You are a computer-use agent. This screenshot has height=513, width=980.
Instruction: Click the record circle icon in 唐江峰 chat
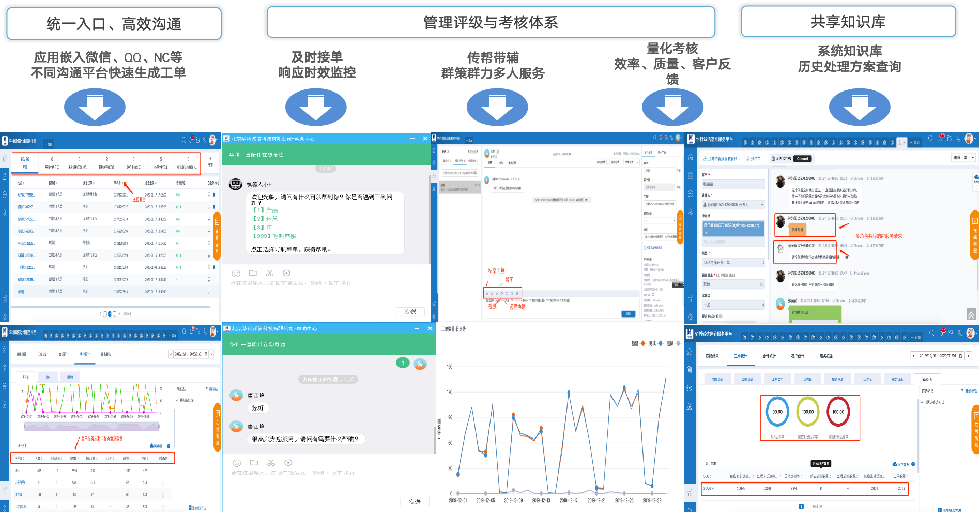(x=288, y=463)
